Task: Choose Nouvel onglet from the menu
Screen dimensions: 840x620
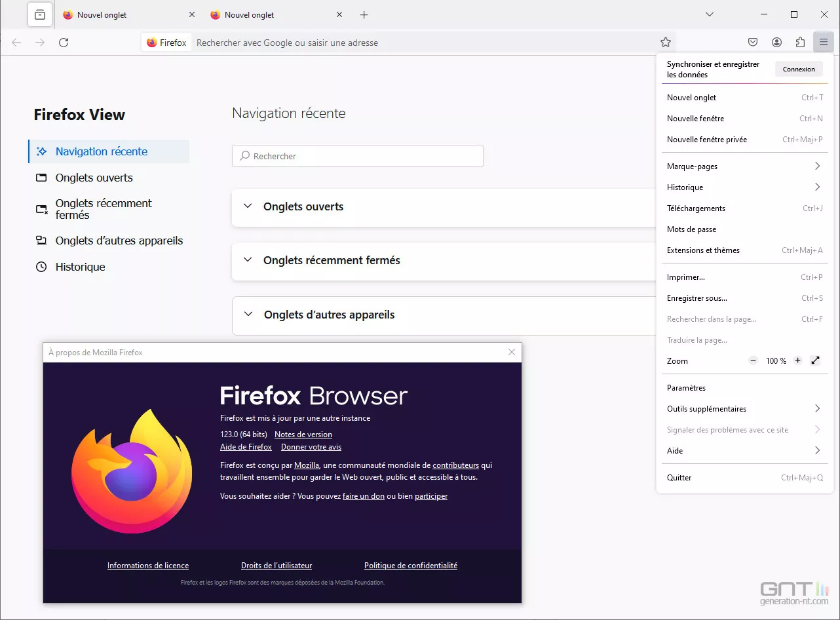Action: [744, 98]
